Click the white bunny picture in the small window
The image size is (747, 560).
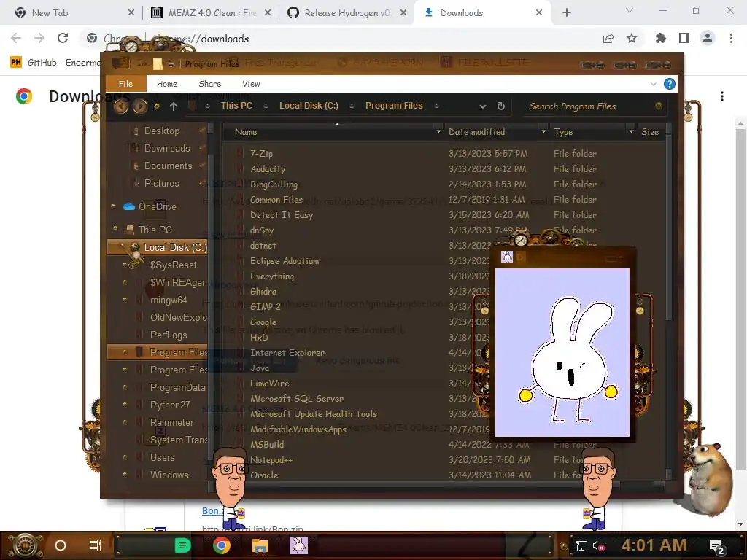(x=562, y=352)
